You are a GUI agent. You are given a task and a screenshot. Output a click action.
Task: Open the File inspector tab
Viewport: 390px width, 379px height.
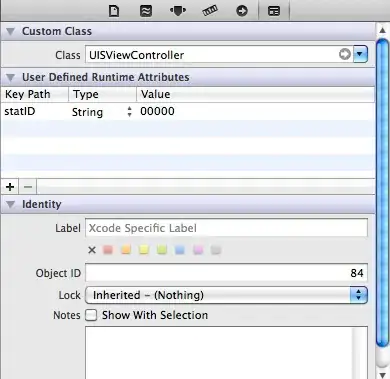coord(114,11)
